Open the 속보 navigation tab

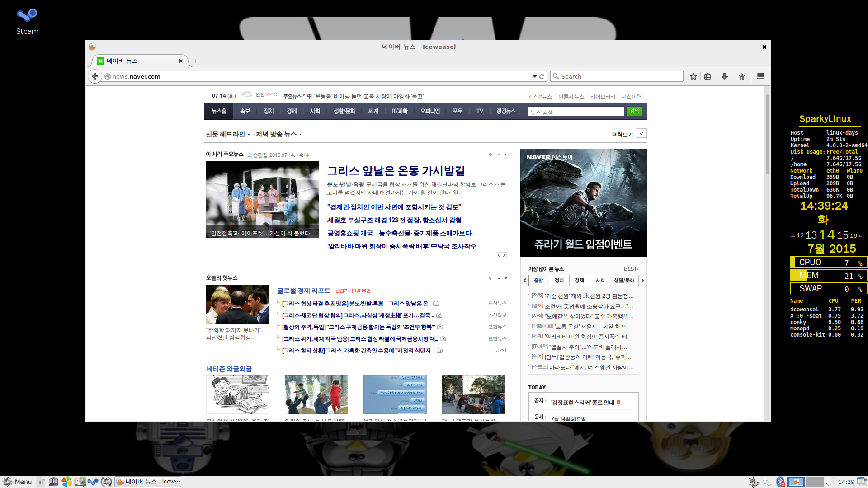pos(245,111)
